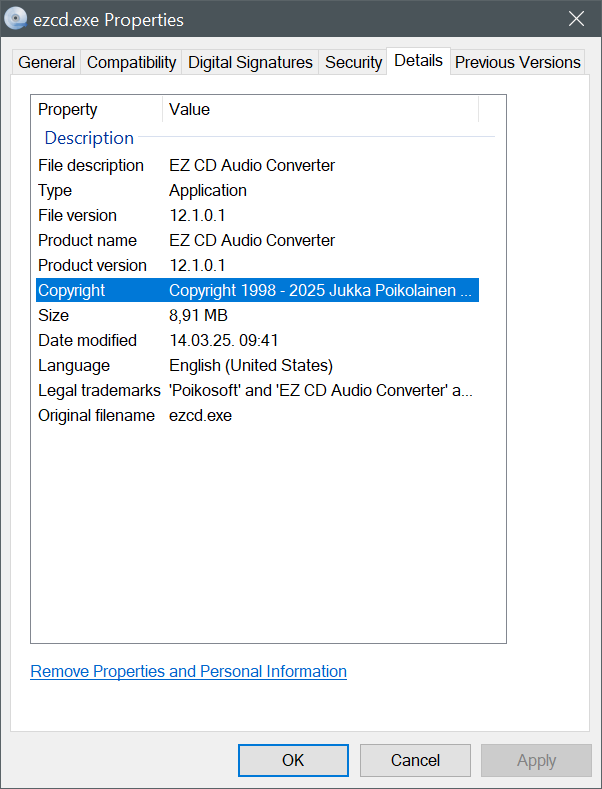Screen dimensions: 602x789
Task: Confirm with the OK button
Action: click(x=293, y=760)
